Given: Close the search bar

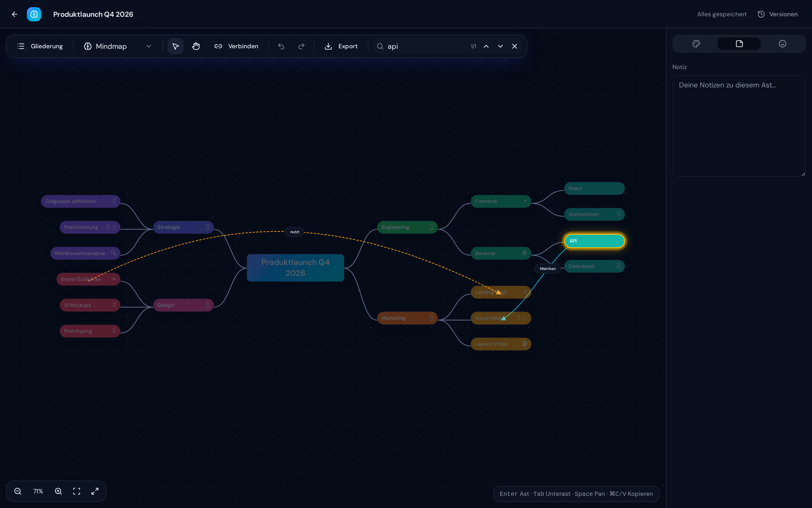Looking at the screenshot, I should (x=514, y=46).
